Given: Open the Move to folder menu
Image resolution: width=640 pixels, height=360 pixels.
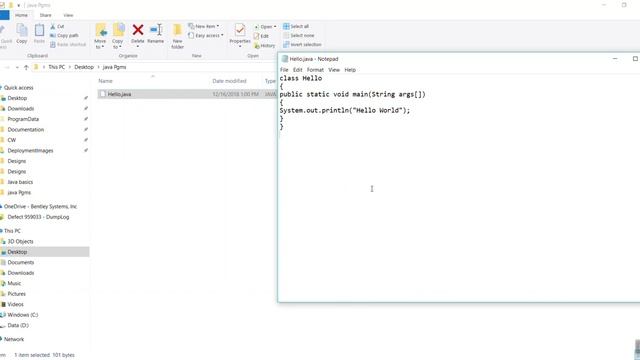Looking at the screenshot, I should [100, 36].
